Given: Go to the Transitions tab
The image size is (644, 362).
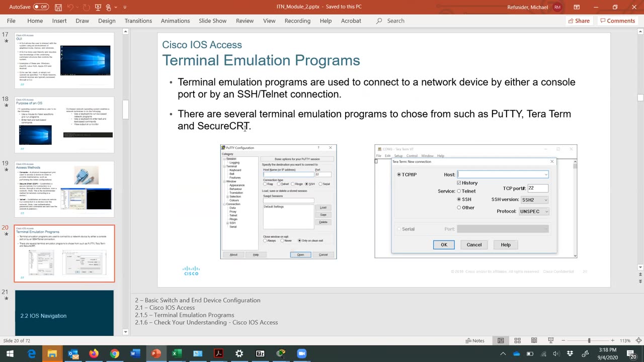Looking at the screenshot, I should tap(138, 21).
